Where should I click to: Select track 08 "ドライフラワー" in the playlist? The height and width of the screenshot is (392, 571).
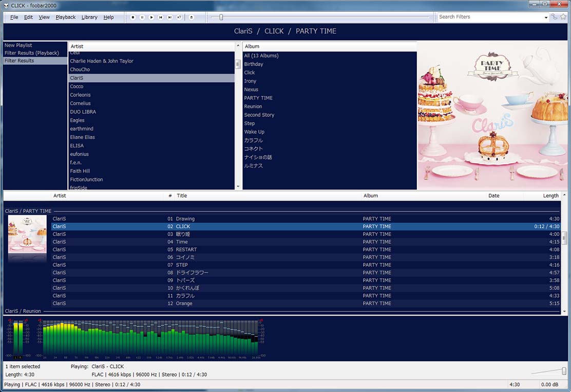(306, 272)
